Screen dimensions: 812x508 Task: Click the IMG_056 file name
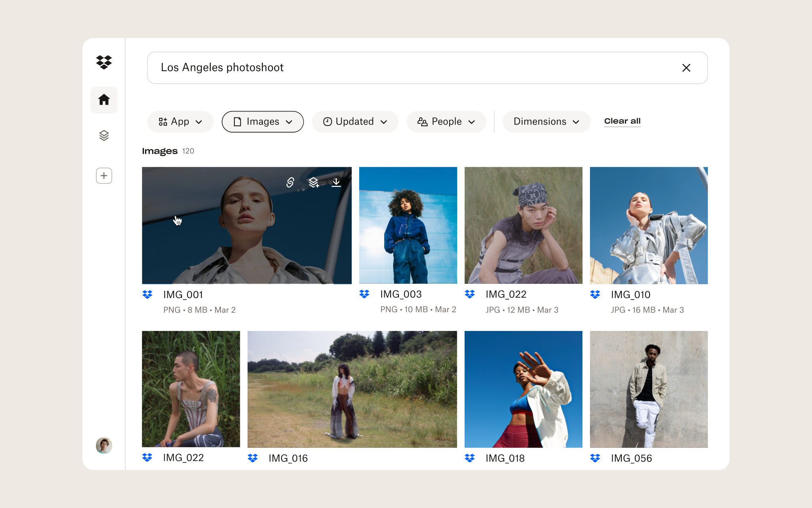pos(631,458)
